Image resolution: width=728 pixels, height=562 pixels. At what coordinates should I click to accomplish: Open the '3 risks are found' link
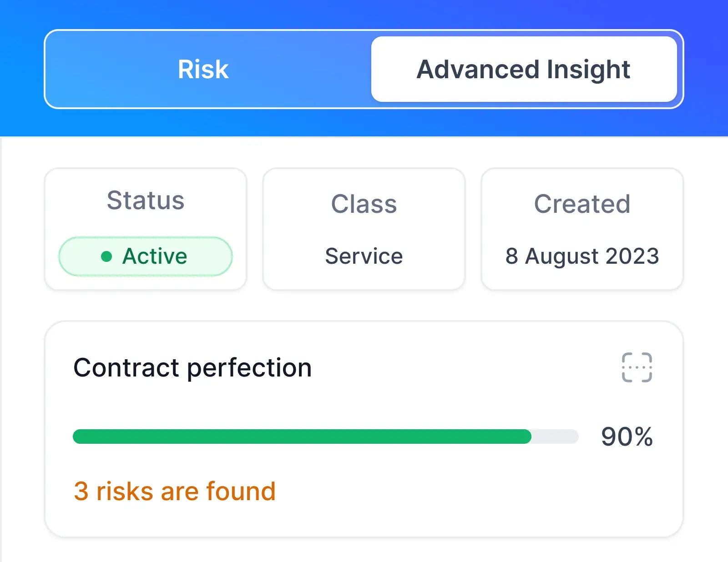pyautogui.click(x=175, y=491)
